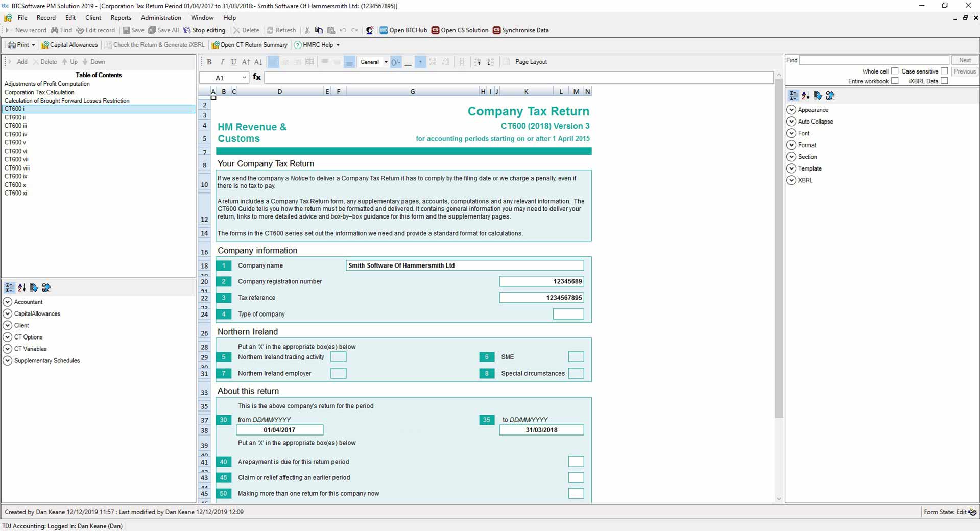Align cell text right

[x=298, y=62]
